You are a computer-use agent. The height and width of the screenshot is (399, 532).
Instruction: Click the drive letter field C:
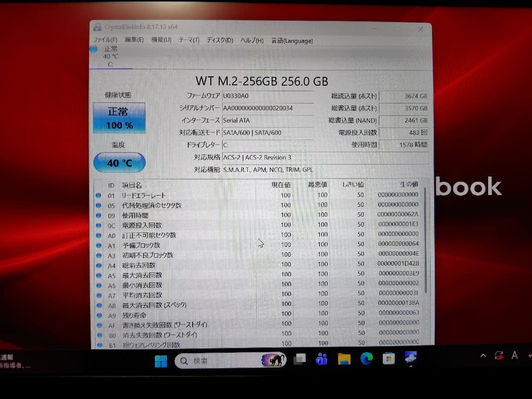click(x=267, y=145)
